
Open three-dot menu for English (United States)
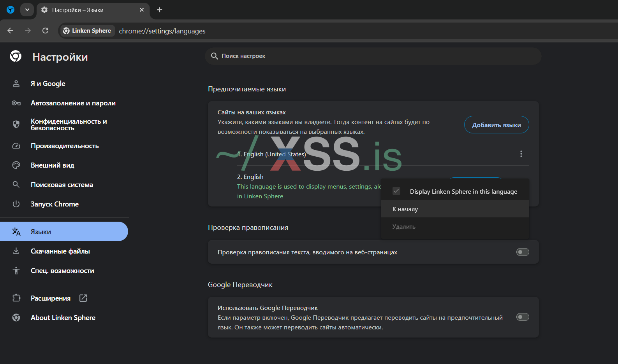click(x=521, y=154)
